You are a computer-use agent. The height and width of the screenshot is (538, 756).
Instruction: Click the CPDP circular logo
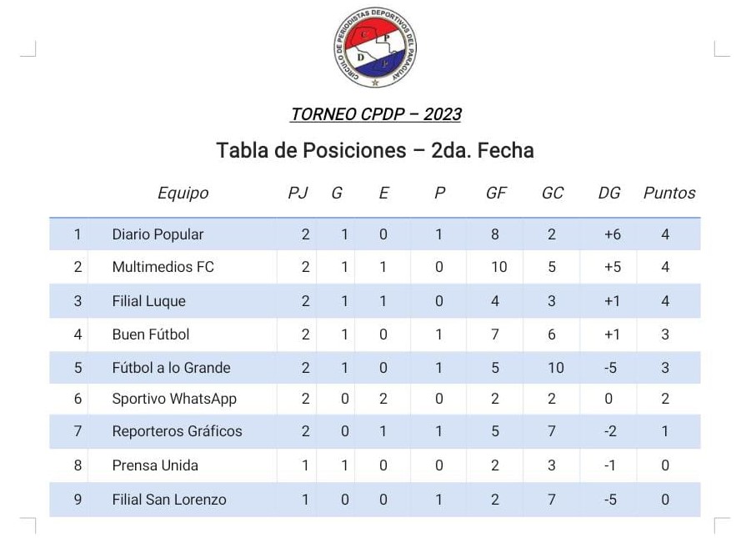[x=375, y=48]
